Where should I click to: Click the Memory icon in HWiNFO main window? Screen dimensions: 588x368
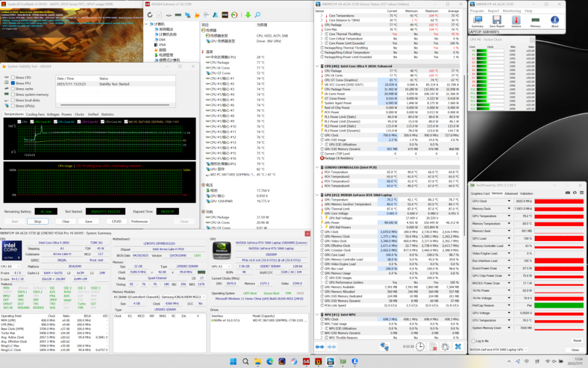(536, 21)
